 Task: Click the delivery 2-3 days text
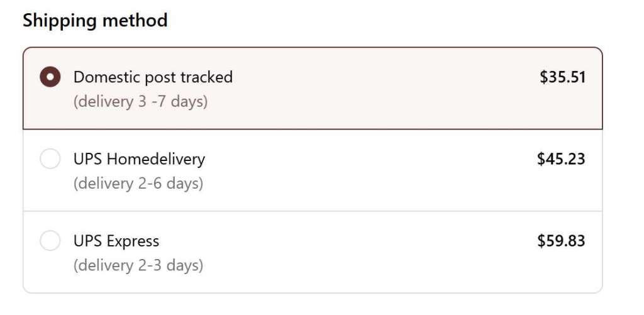click(x=138, y=265)
